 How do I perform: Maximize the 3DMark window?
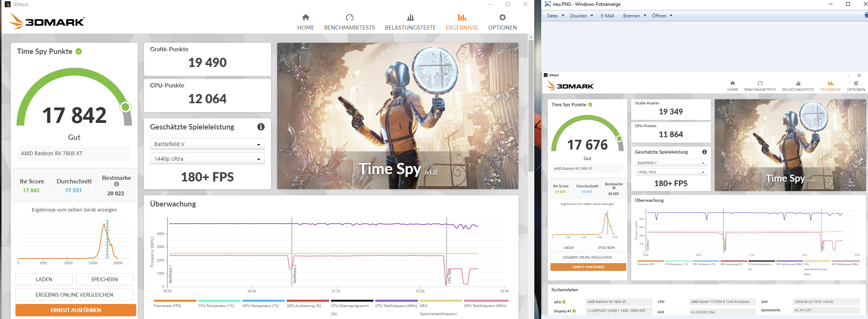coord(508,4)
